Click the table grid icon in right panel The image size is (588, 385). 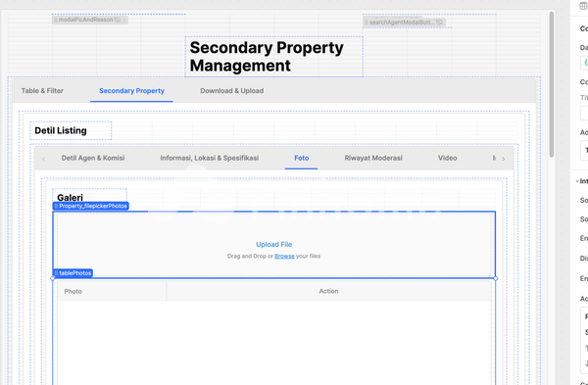coord(584,6)
